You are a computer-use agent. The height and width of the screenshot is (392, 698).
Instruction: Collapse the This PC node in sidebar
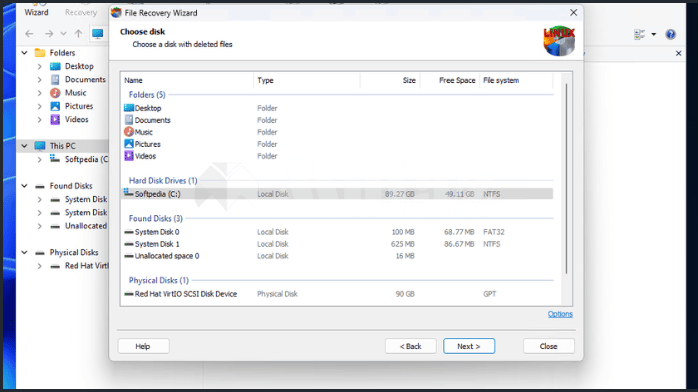(24, 145)
